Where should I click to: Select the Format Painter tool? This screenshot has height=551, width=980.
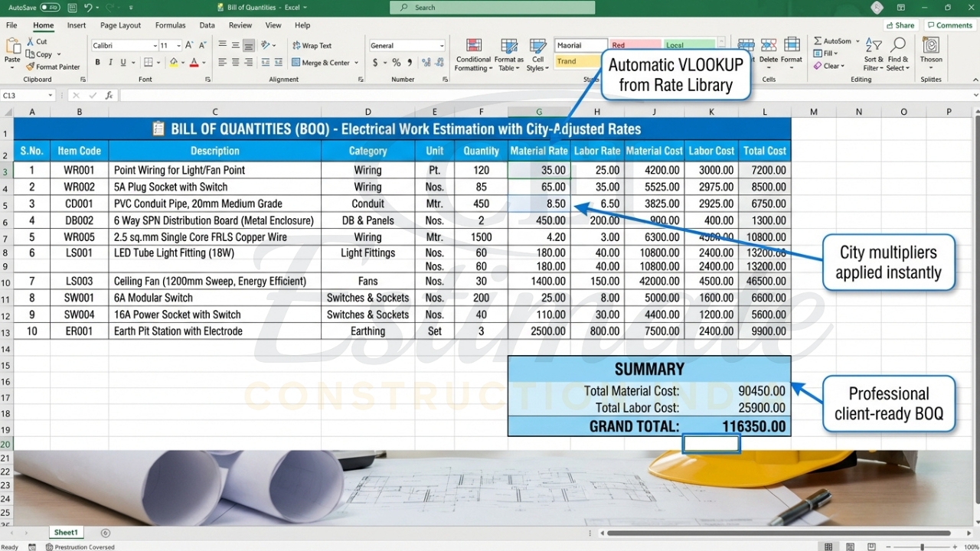(x=54, y=67)
